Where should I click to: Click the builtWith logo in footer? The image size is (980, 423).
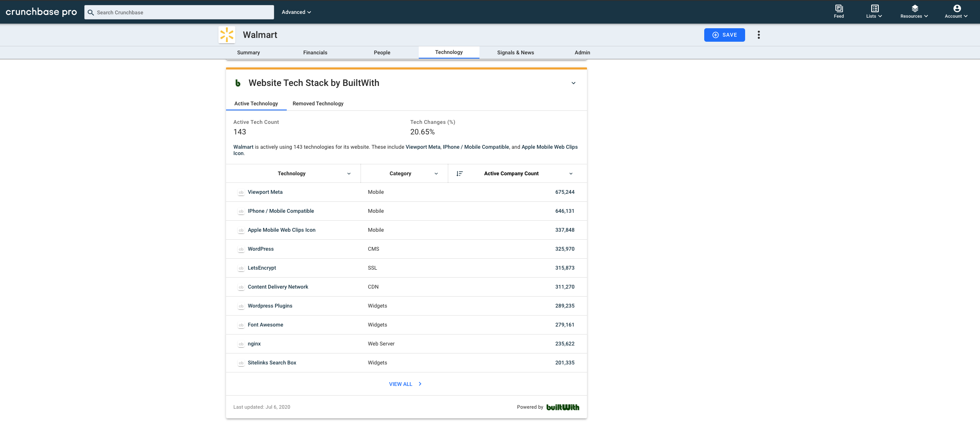pyautogui.click(x=563, y=407)
